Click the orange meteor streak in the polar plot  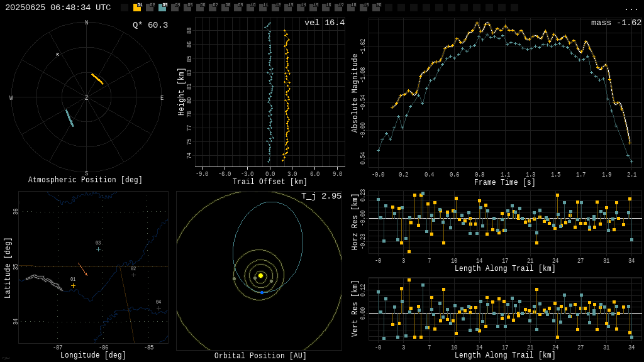(x=97, y=78)
